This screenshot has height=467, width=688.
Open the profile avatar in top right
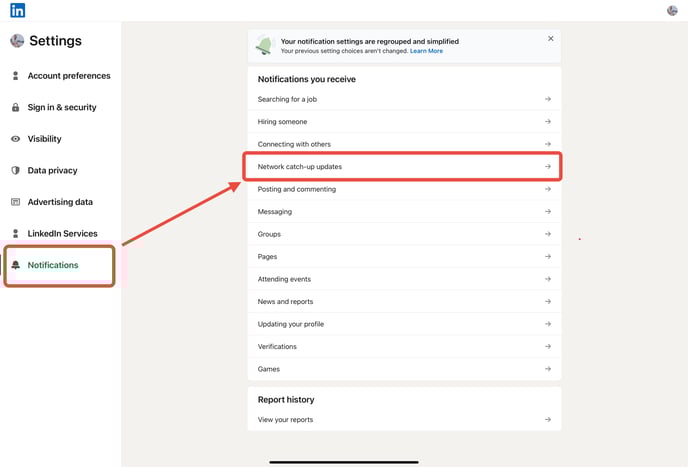[x=672, y=10]
